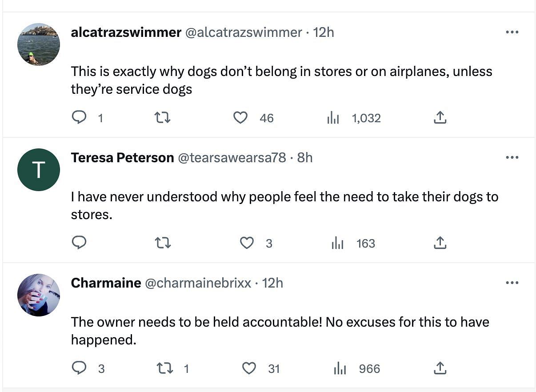Screen dimensions: 536x392
Task: Retweet Teresa Peterson's tweet
Action: pos(162,243)
